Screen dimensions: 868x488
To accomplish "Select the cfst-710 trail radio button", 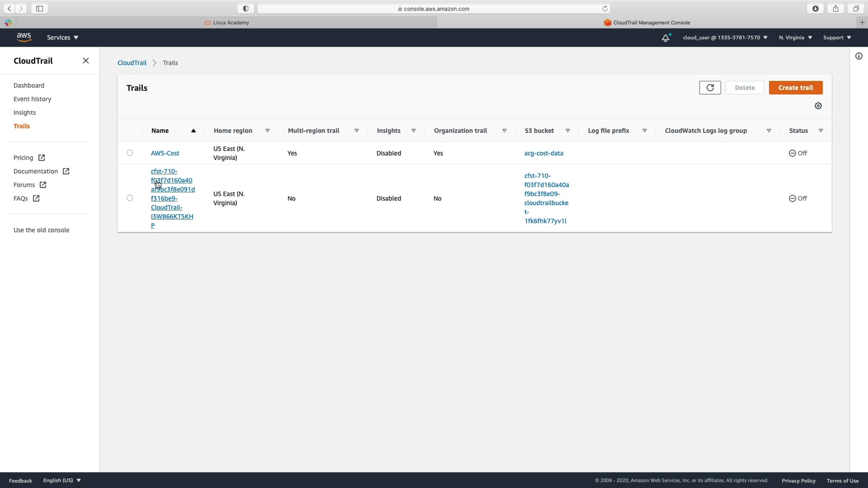I will [130, 198].
